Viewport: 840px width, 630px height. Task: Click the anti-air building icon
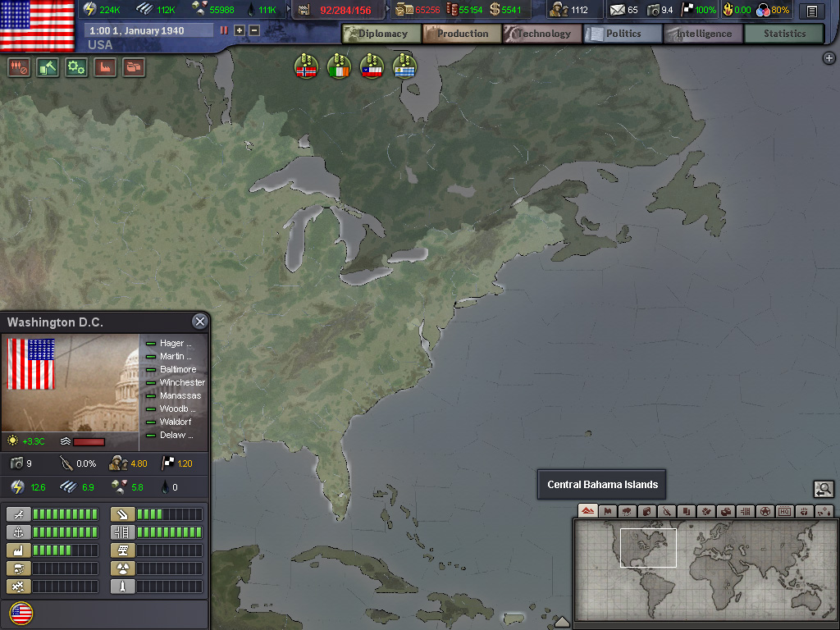(x=18, y=587)
